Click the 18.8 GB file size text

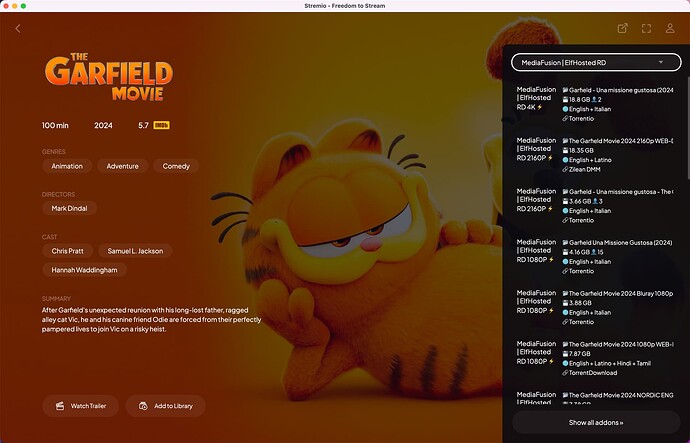point(580,100)
